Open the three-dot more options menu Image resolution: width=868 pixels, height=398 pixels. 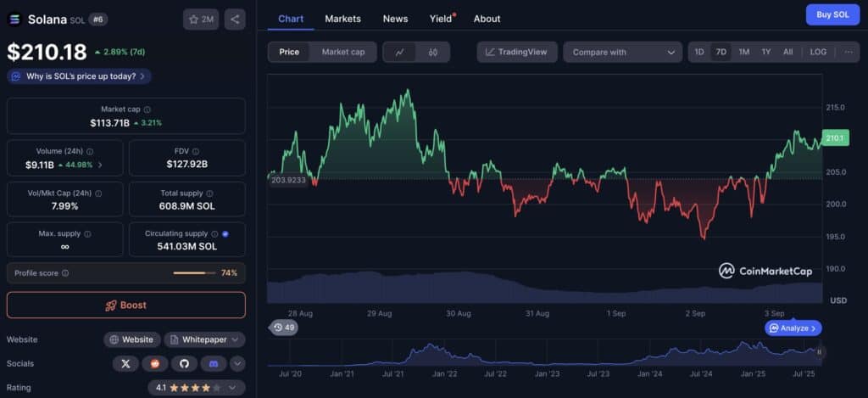[849, 52]
